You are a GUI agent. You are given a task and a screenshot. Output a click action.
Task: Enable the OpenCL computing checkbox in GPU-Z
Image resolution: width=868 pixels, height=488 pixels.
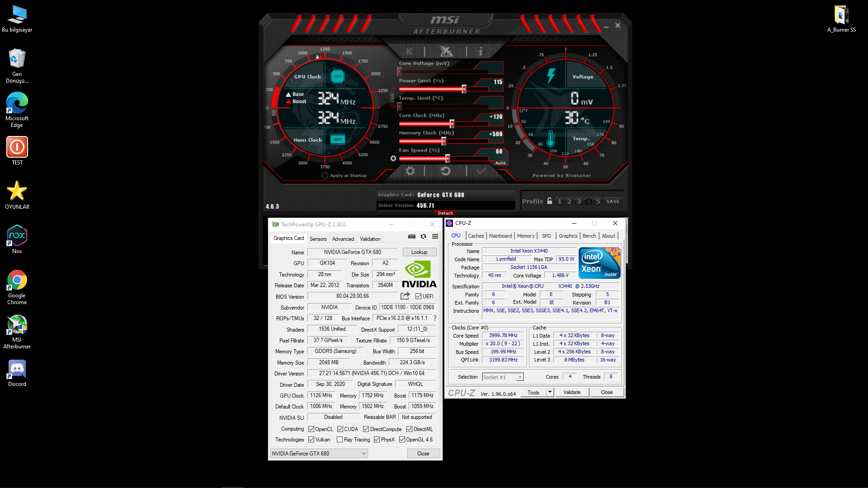point(311,429)
